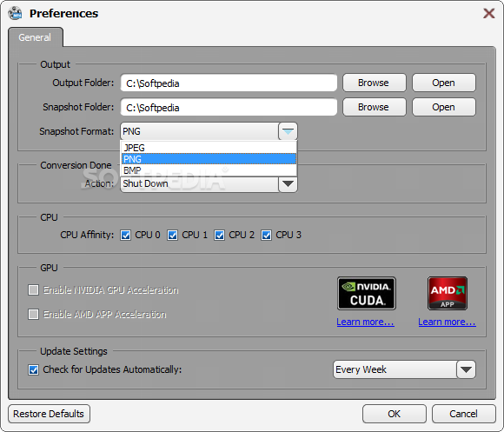
Task: Open the Snapshot Folder
Action: tap(443, 107)
